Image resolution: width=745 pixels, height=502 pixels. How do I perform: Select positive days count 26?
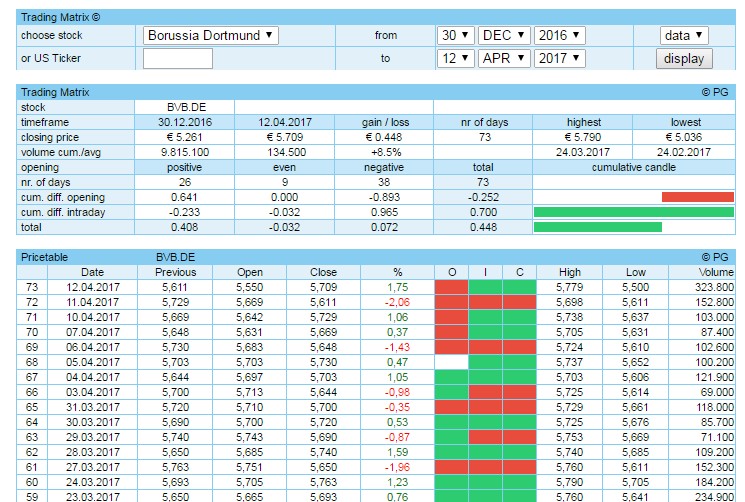pos(185,182)
